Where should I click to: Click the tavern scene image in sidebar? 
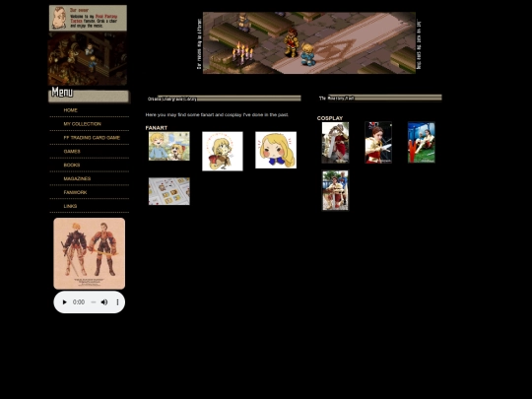click(x=88, y=59)
